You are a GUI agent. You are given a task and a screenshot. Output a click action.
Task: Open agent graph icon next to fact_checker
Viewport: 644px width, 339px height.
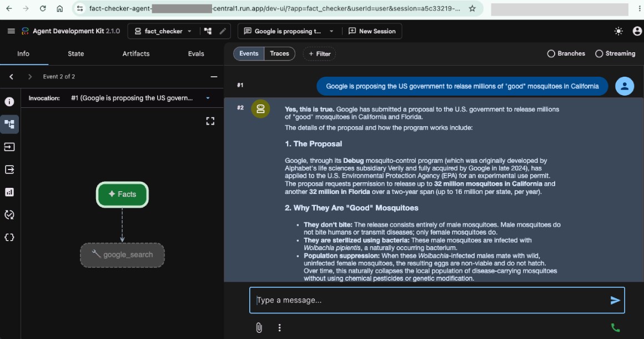click(x=208, y=31)
